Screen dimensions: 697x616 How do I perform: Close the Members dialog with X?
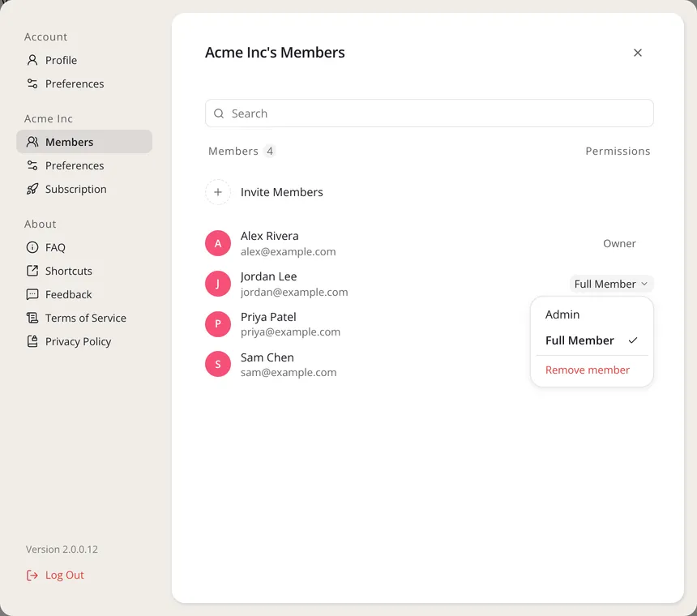pyautogui.click(x=638, y=53)
